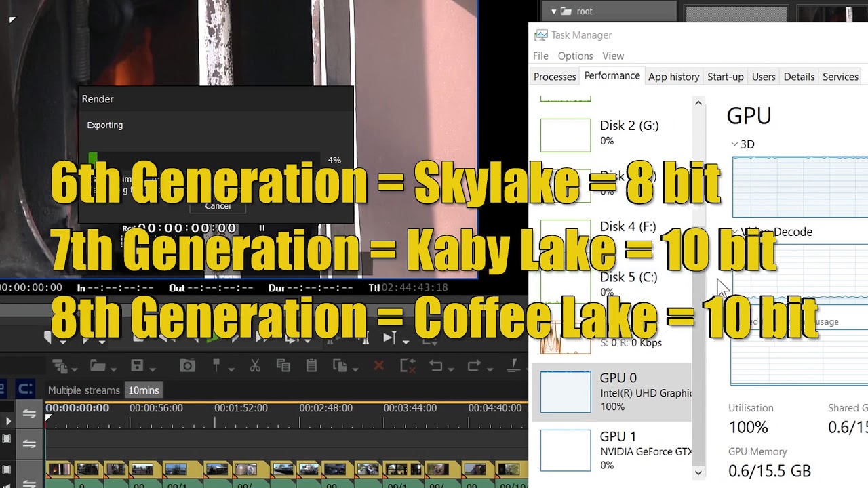Open dropdown arrow next to save icon
Image resolution: width=868 pixels, height=488 pixels.
coord(152,370)
